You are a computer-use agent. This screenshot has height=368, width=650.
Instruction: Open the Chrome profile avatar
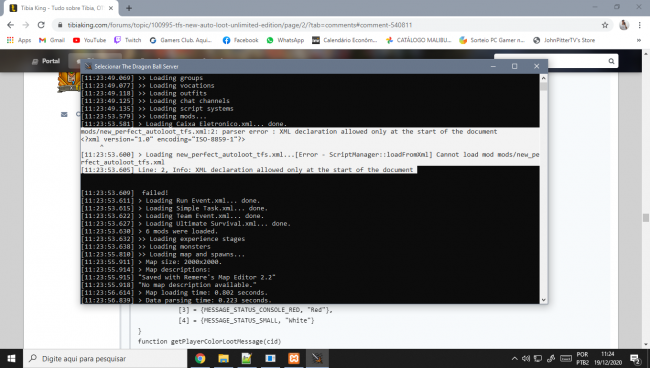click(623, 25)
